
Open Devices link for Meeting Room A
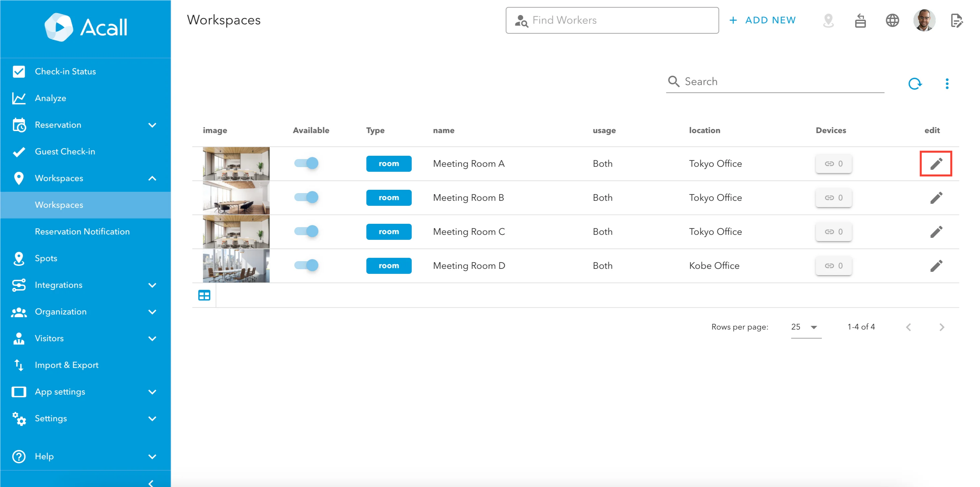(x=834, y=163)
